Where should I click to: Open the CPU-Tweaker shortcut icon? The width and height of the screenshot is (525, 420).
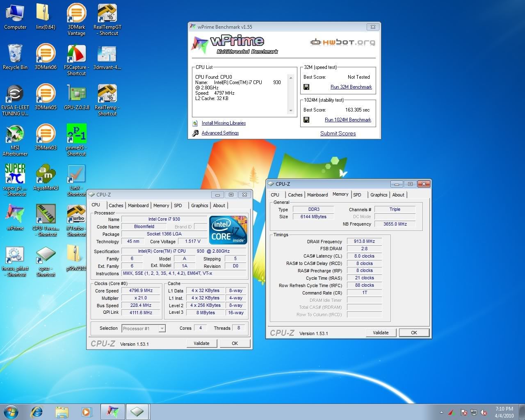[46, 221]
